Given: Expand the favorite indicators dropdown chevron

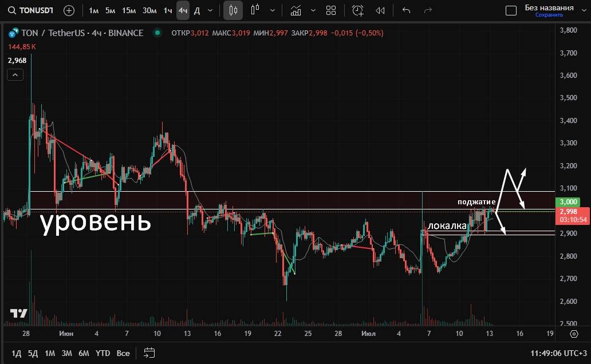Looking at the screenshot, I should pyautogui.click(x=313, y=10).
